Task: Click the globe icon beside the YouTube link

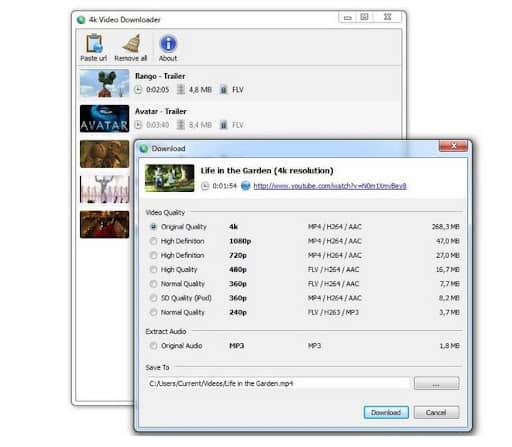Action: (x=246, y=186)
